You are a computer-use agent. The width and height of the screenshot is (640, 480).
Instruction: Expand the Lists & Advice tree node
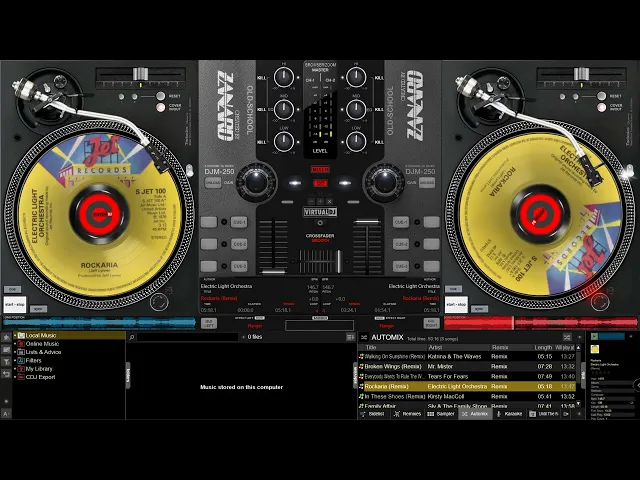tap(15, 352)
